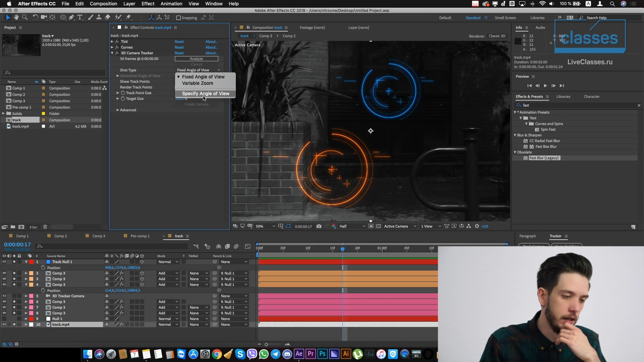
Task: Drag the timeline playhead marker at 00:00:17
Action: 343,248
